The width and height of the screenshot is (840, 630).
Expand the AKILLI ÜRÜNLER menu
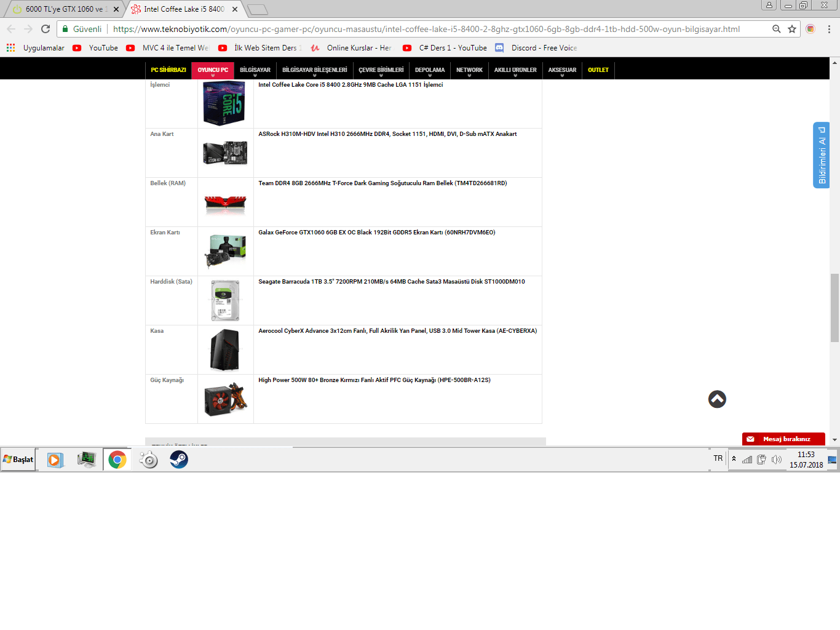(x=515, y=70)
